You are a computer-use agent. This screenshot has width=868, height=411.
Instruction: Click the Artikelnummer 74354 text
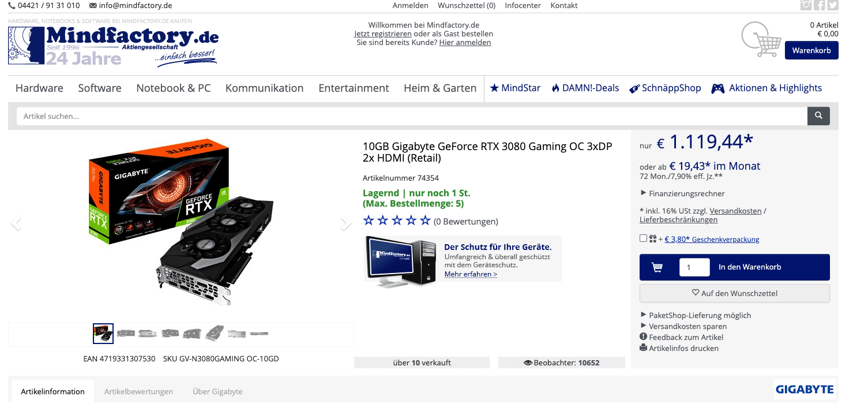(x=401, y=178)
